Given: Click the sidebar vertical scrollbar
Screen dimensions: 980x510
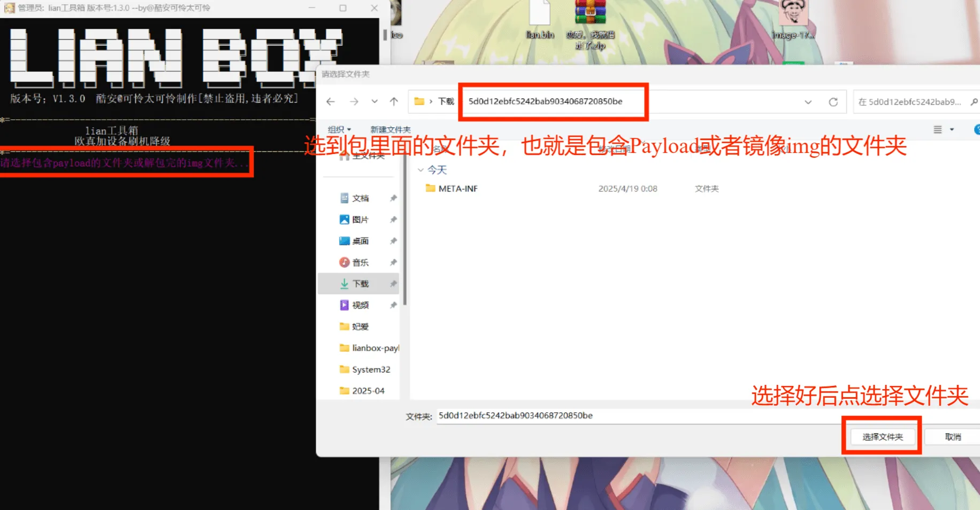Looking at the screenshot, I should (405, 241).
